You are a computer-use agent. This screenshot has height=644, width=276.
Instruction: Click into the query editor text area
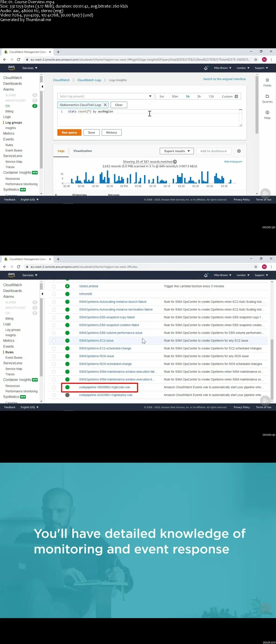[150, 118]
